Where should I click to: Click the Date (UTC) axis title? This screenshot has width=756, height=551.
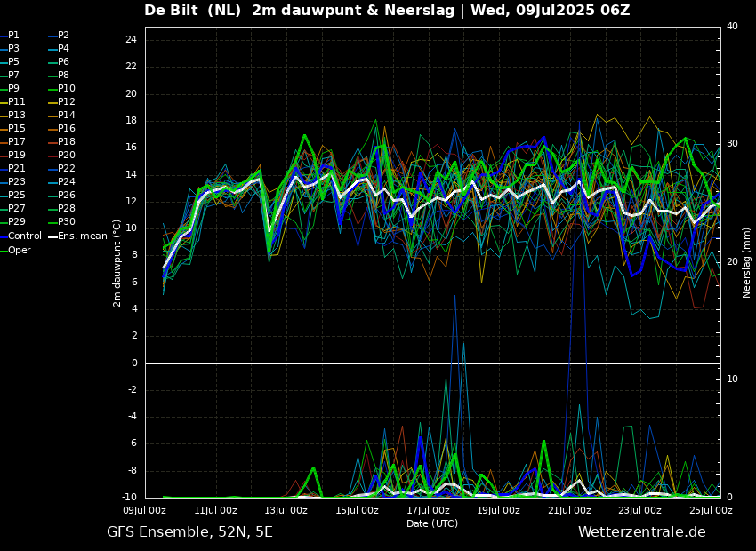point(432,523)
